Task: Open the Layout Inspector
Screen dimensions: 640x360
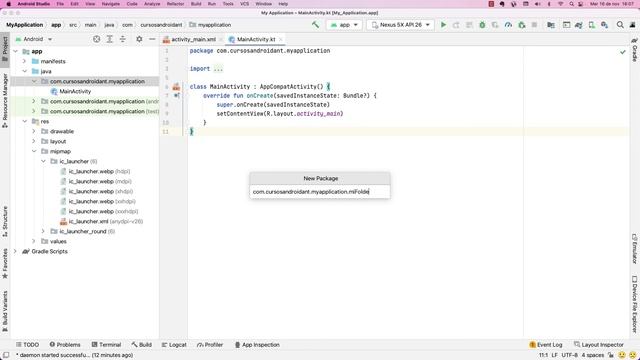Action: 599,345
